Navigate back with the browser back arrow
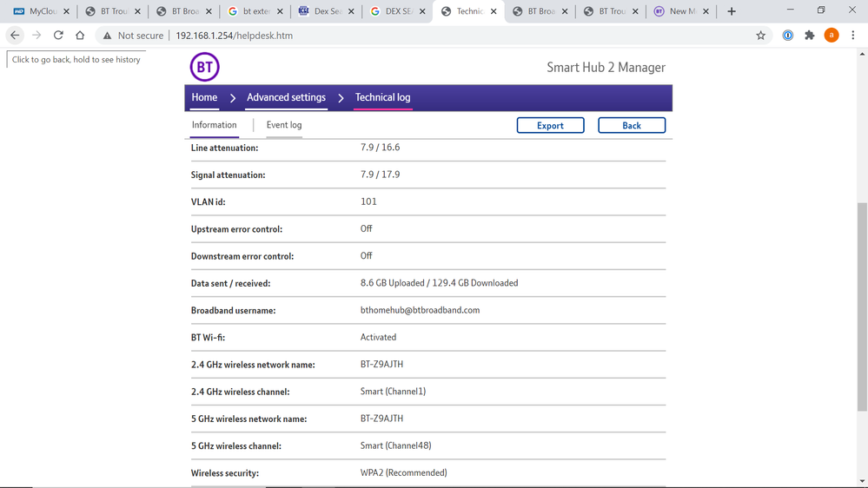Screen dimensions: 868x488 pyautogui.click(x=15, y=36)
